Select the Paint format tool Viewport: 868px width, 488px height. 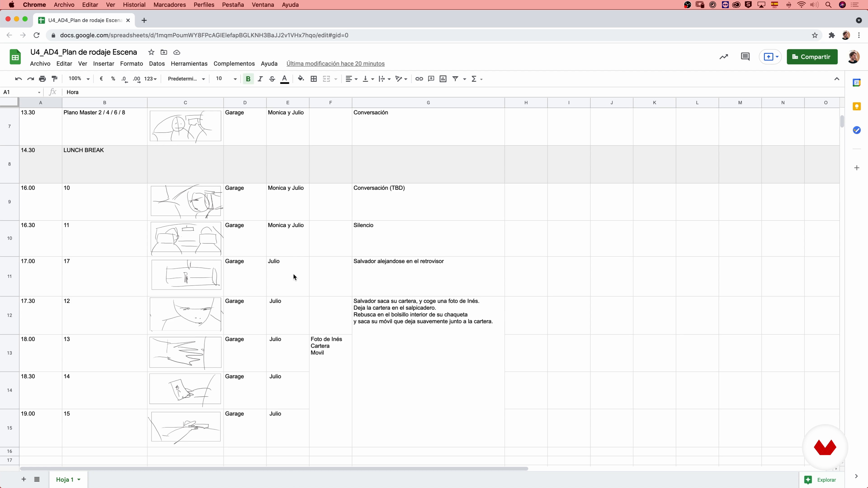click(54, 79)
